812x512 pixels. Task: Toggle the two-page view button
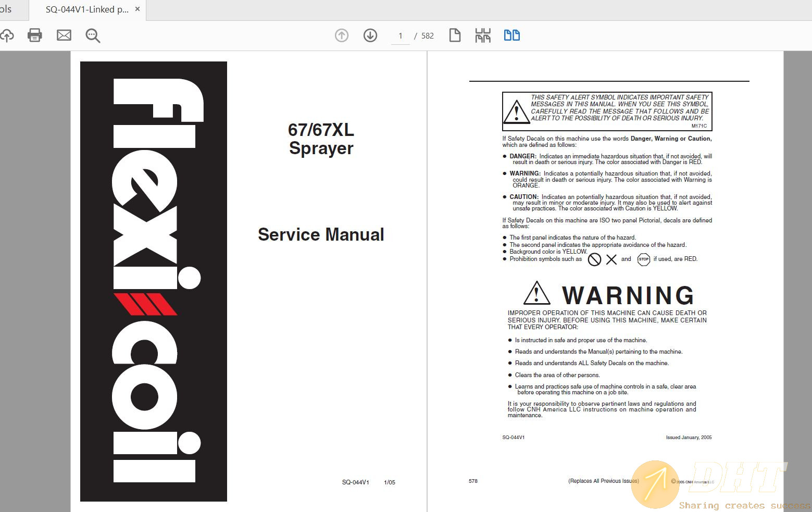click(511, 35)
